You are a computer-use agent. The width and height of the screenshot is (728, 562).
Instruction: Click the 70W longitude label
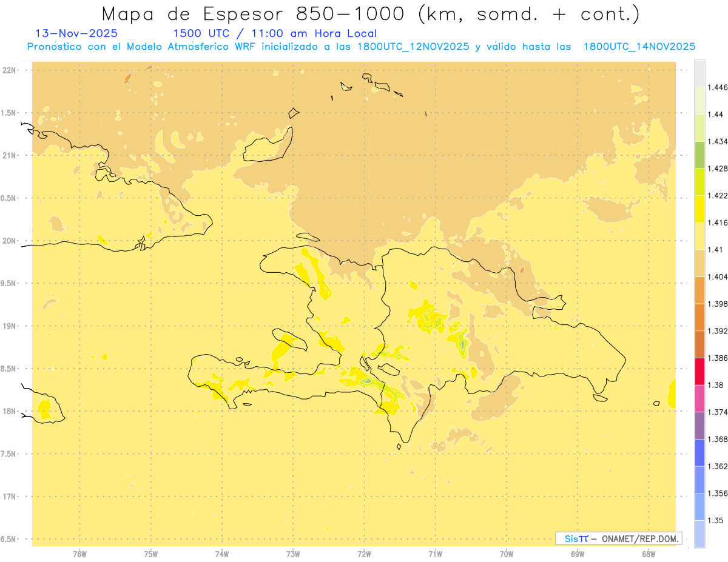[x=507, y=554]
